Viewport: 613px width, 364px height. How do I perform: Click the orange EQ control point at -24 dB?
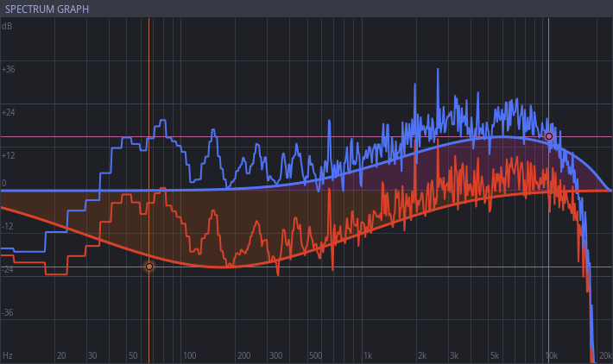coord(149,267)
